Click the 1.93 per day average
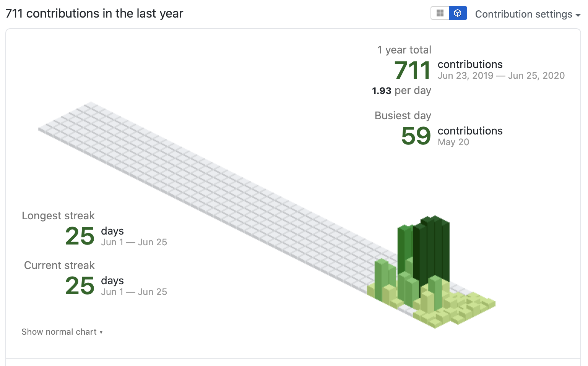 401,91
